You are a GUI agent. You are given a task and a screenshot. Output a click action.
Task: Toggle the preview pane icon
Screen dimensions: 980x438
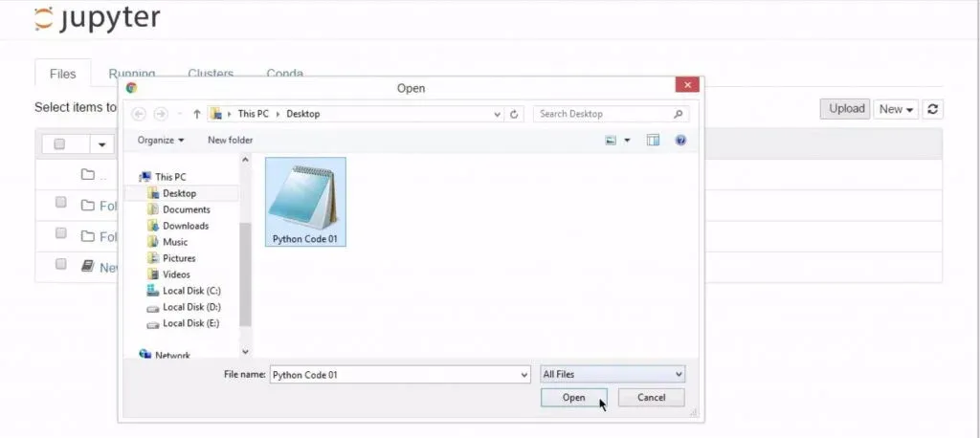coord(653,140)
